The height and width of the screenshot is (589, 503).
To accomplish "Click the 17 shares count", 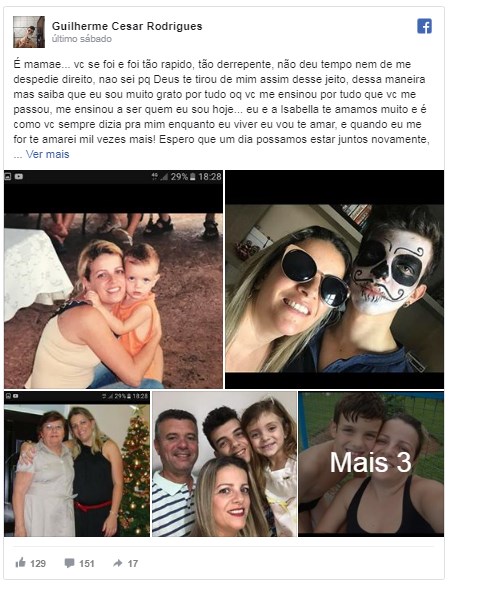I will tap(133, 563).
